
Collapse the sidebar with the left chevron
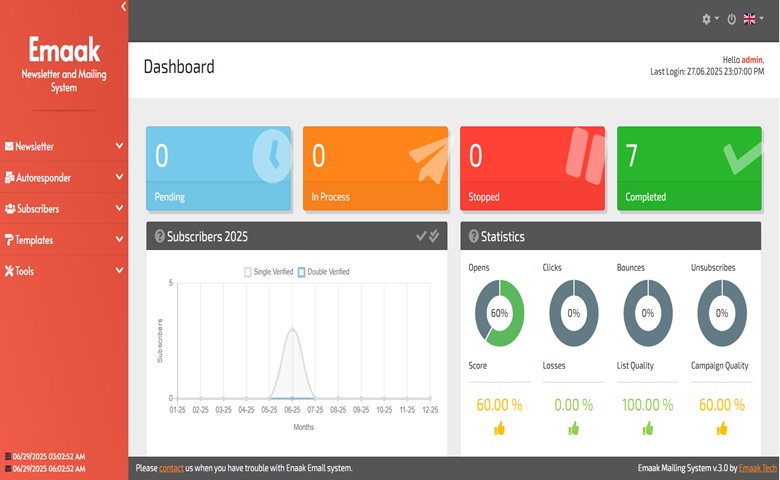coord(123,6)
